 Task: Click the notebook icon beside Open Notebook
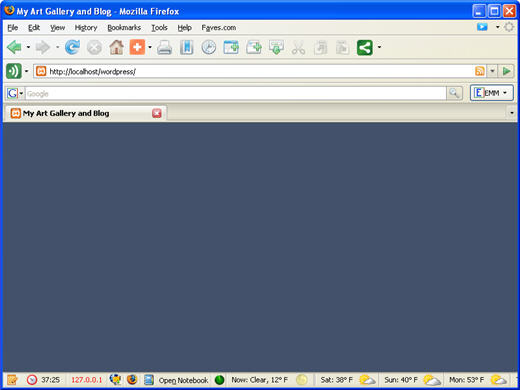149,380
